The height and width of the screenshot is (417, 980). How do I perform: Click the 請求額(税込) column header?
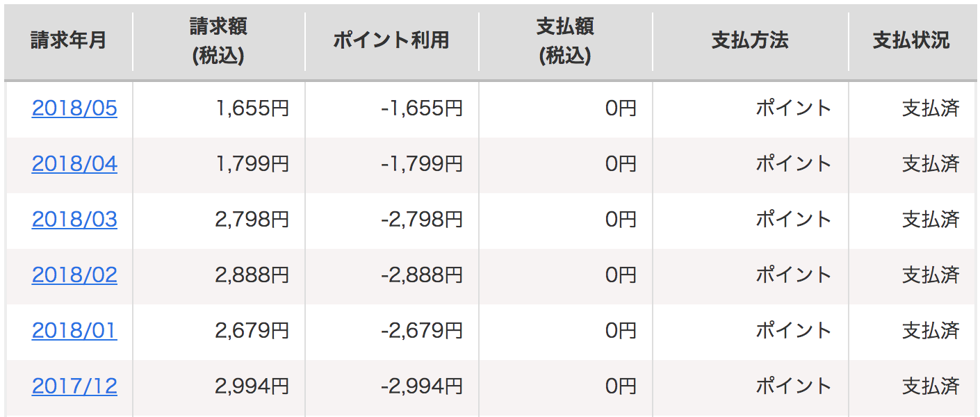click(218, 41)
